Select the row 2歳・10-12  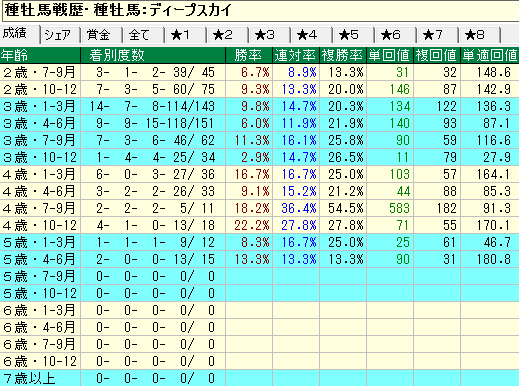pyautogui.click(x=259, y=89)
